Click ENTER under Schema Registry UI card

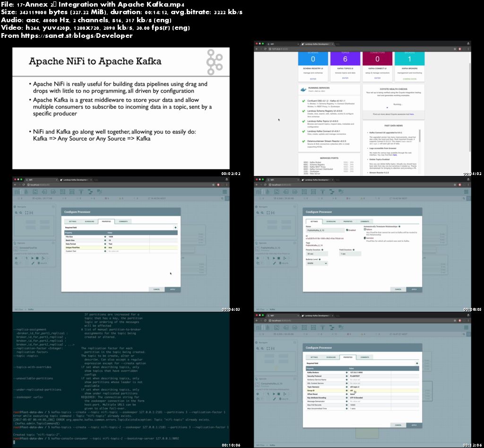tap(313, 79)
